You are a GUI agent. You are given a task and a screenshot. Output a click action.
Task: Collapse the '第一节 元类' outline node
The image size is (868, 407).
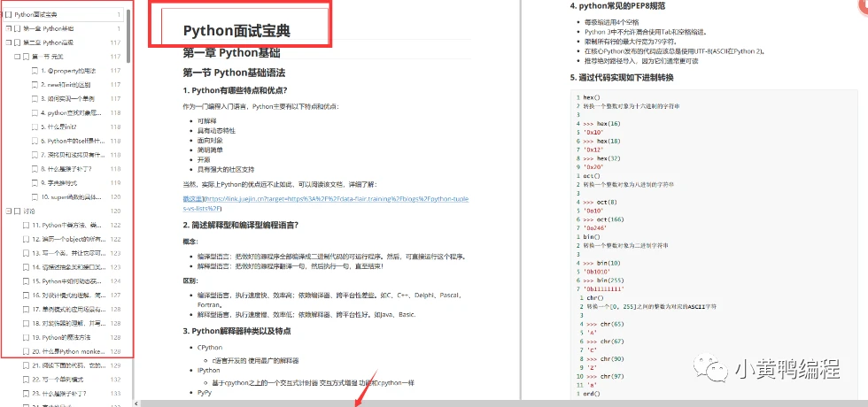tap(17, 57)
